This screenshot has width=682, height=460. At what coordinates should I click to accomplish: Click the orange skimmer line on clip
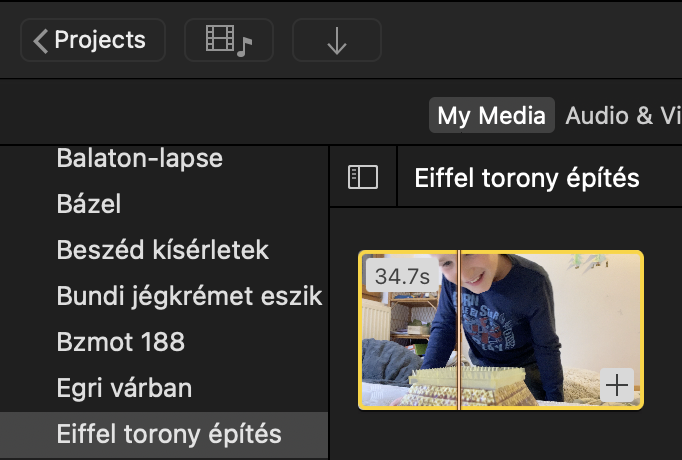tap(458, 330)
